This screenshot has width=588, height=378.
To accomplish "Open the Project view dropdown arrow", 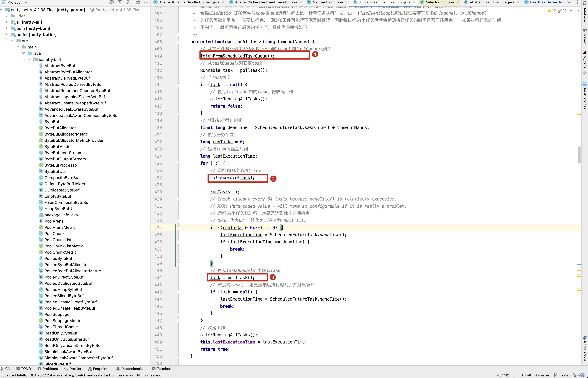I will pyautogui.click(x=26, y=2).
